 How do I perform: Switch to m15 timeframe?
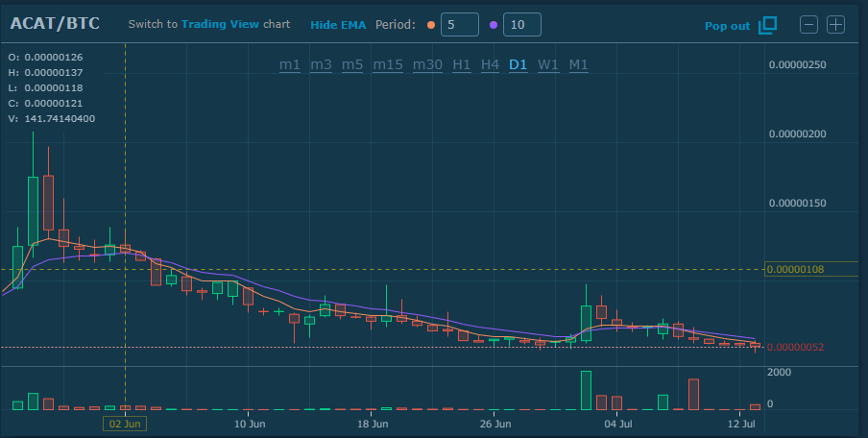[x=388, y=64]
